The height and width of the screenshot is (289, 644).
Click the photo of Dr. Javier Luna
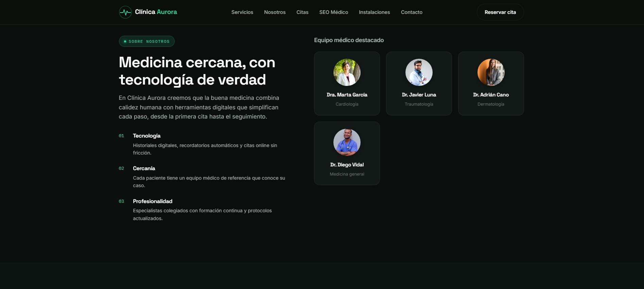[419, 72]
